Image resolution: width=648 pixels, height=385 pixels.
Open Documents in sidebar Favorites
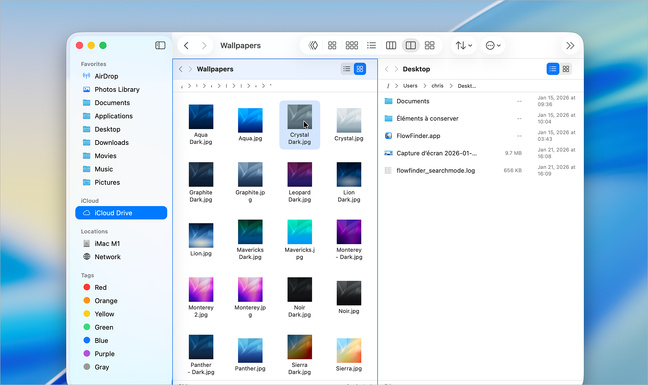121,102
